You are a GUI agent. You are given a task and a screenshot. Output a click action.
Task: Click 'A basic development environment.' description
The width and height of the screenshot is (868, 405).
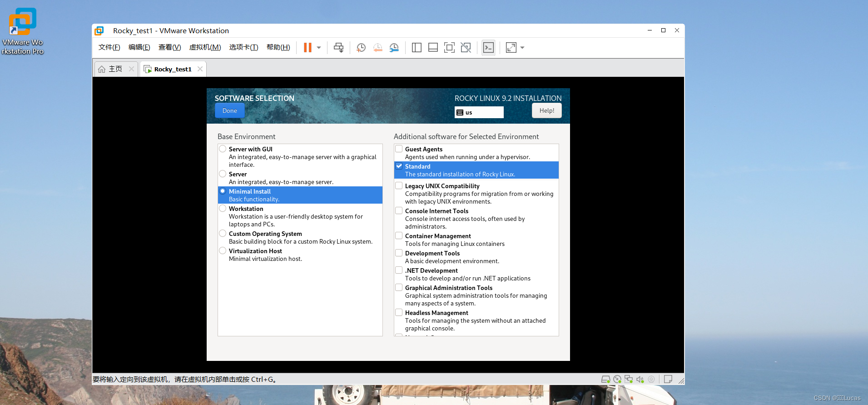452,261
